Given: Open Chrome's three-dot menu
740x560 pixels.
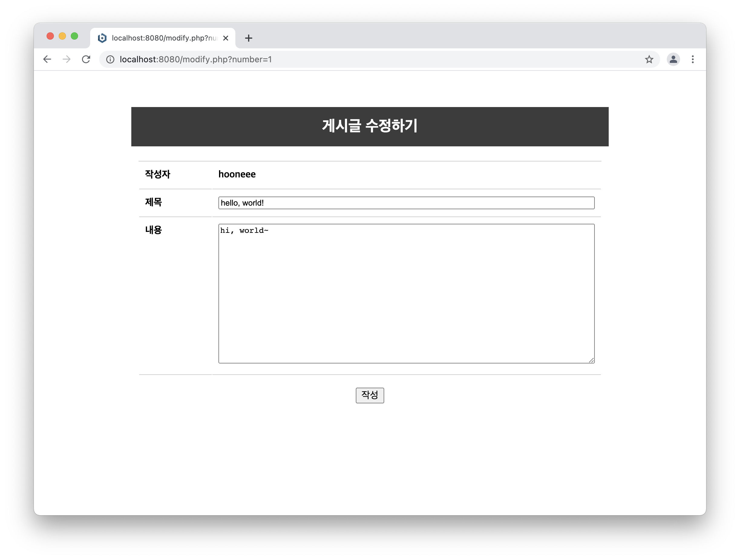Looking at the screenshot, I should 693,59.
